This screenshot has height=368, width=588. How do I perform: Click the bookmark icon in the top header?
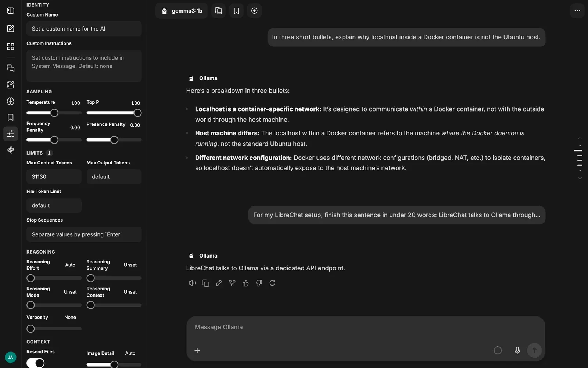[x=236, y=11]
